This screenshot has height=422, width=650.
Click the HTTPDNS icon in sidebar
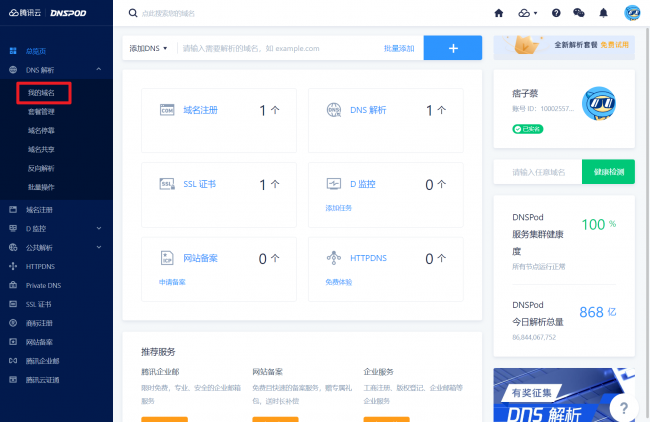click(x=13, y=266)
